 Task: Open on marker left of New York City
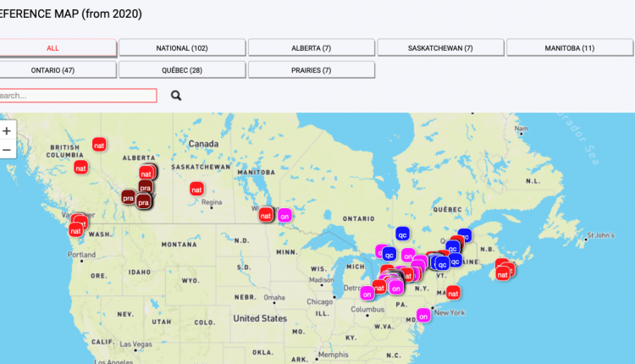click(x=423, y=316)
